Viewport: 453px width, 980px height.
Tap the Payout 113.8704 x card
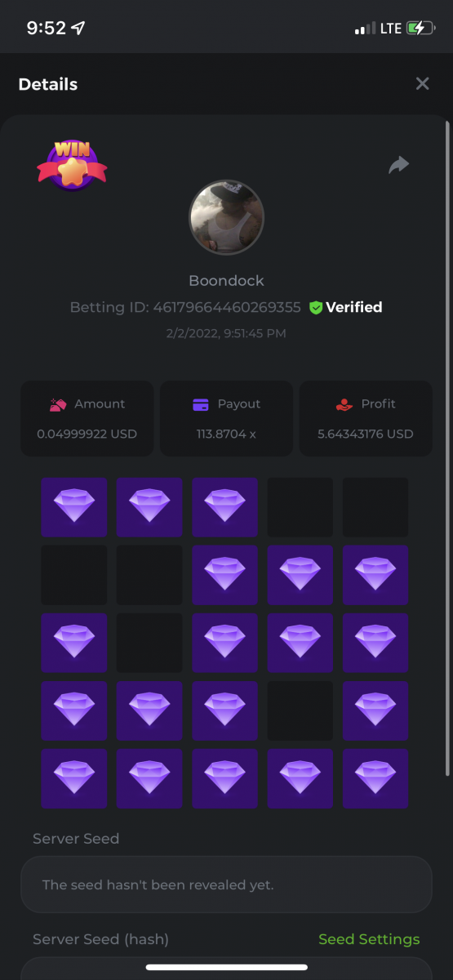click(x=226, y=418)
